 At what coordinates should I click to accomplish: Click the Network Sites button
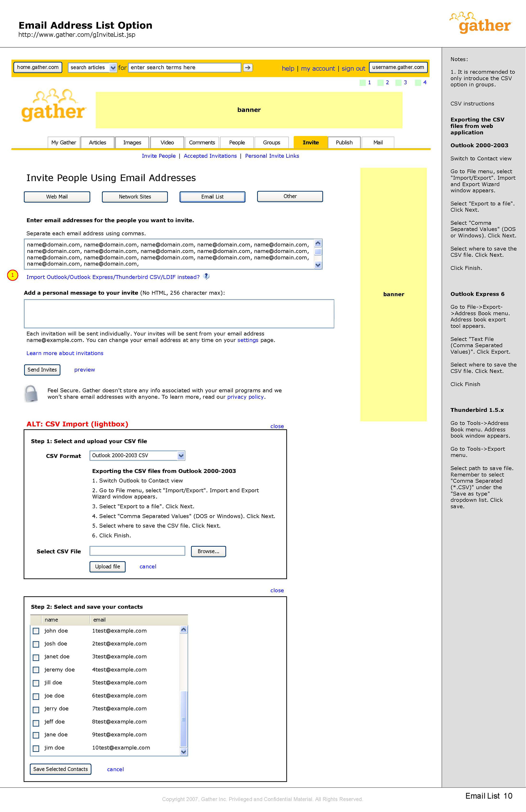coord(135,197)
